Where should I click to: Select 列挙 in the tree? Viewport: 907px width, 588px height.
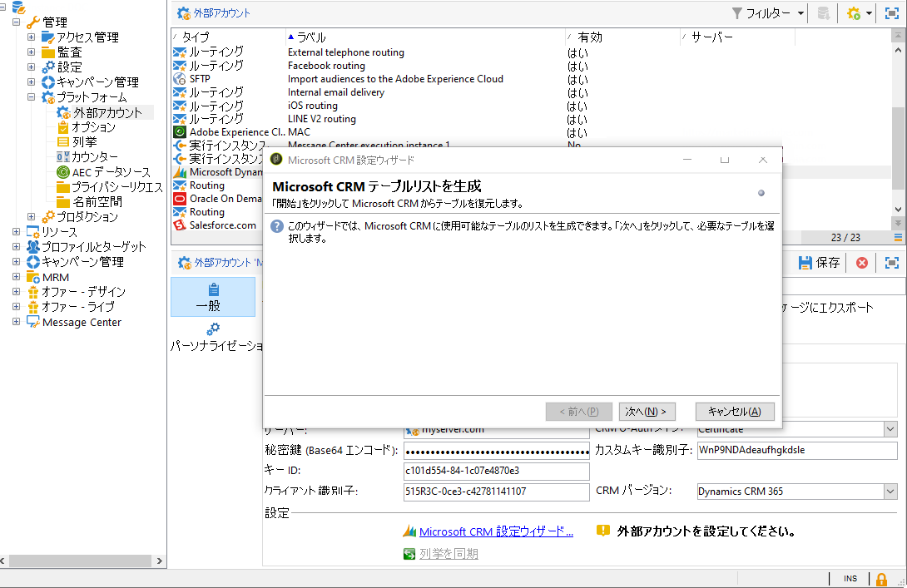84,142
